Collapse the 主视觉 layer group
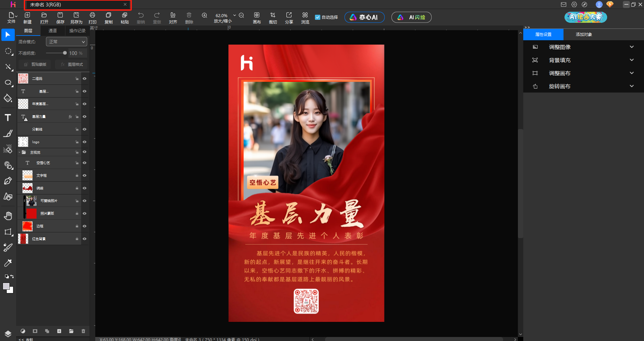 [x=20, y=152]
